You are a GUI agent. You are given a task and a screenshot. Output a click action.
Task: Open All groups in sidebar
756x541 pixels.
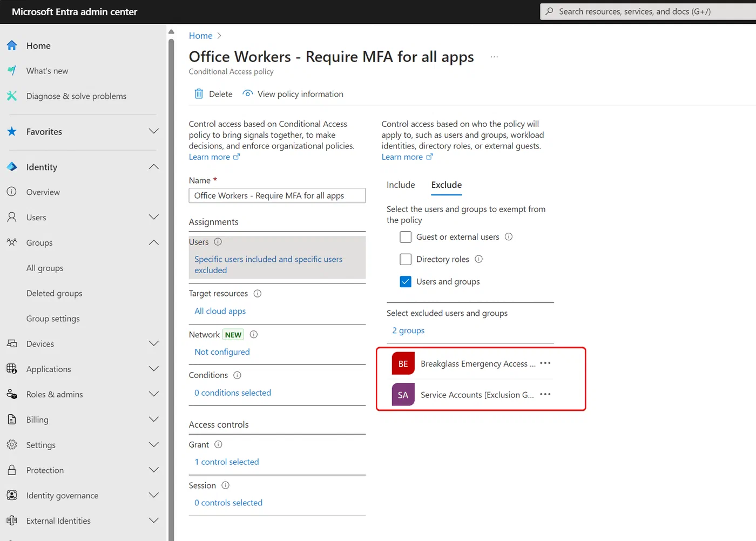[45, 268]
